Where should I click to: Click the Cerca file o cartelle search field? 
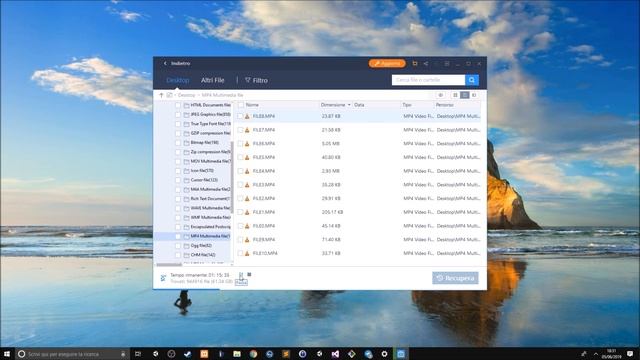(428, 80)
